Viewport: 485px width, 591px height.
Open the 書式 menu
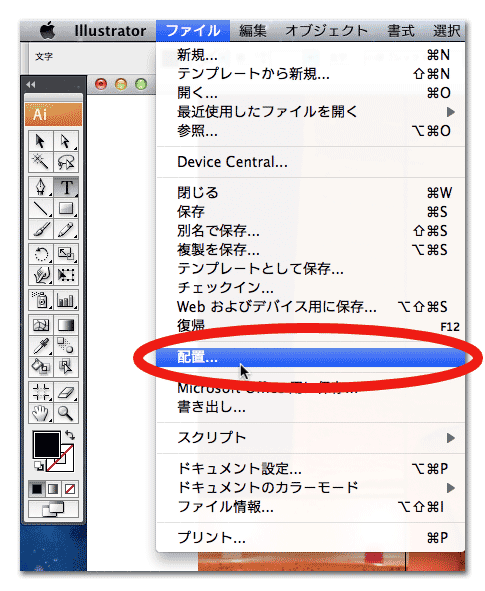401,31
